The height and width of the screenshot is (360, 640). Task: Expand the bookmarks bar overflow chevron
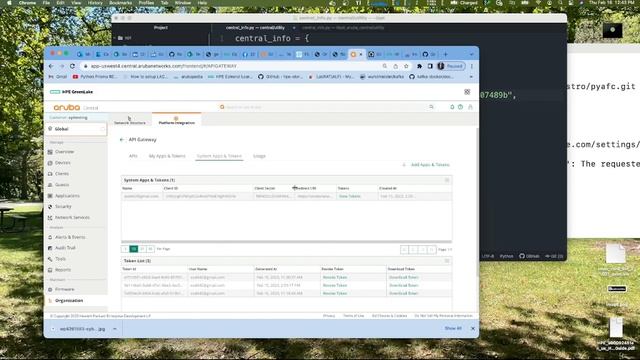[471, 77]
